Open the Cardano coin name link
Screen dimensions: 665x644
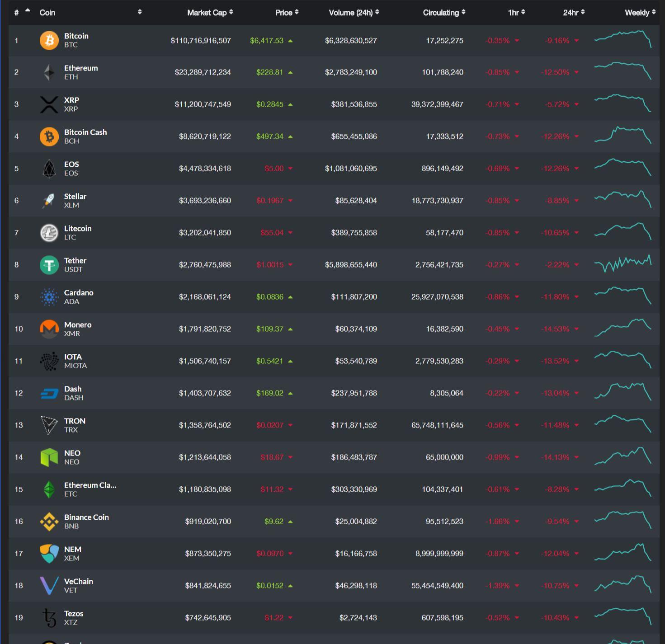79,292
